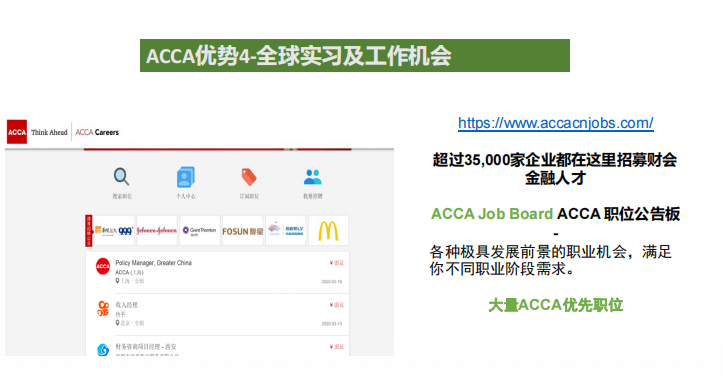
Task: Select the 999 company logo tile
Action: click(x=114, y=230)
